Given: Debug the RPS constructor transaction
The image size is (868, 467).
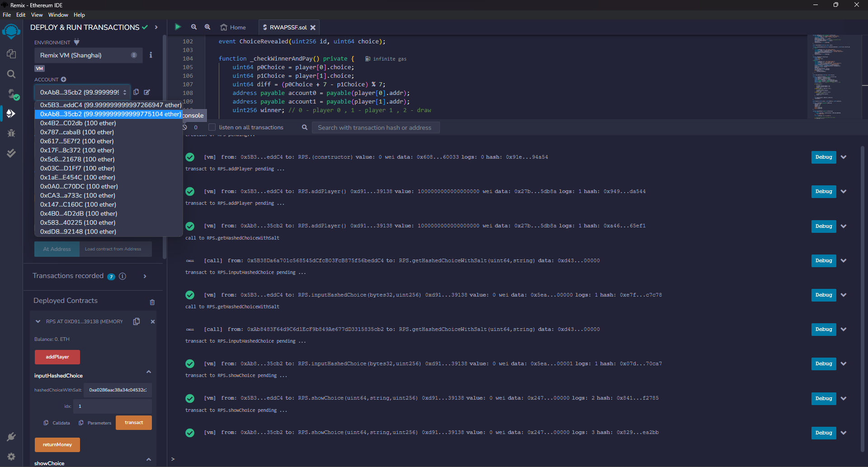Looking at the screenshot, I should (824, 157).
